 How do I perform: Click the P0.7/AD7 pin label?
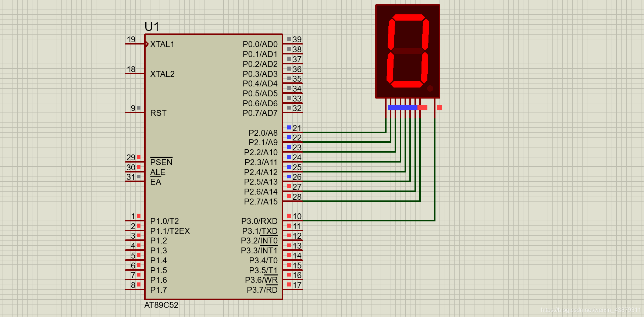[x=260, y=113]
